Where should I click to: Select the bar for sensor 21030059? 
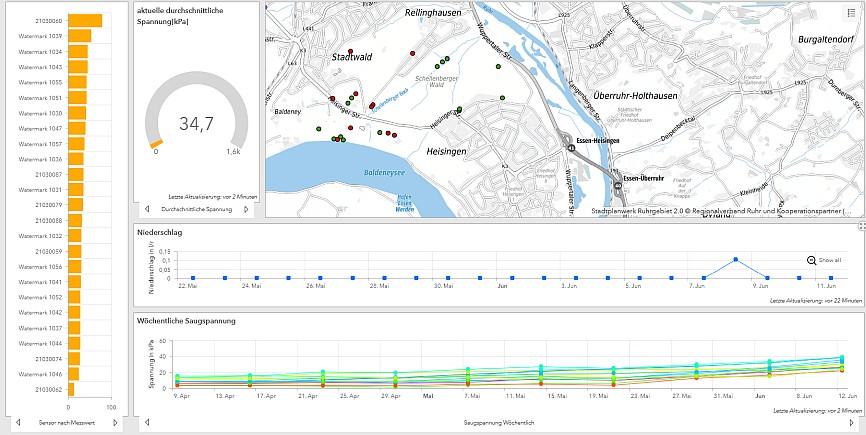coord(75,251)
